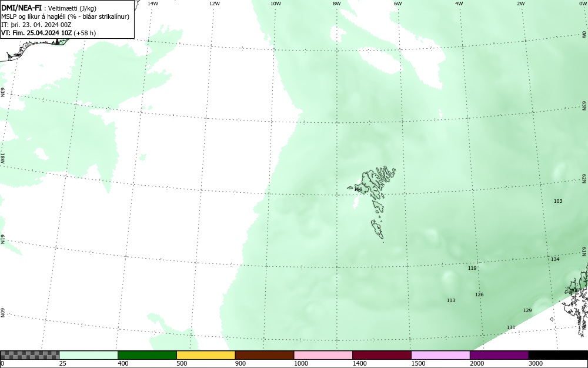Select the black legend swatch above 3000

[558, 355]
